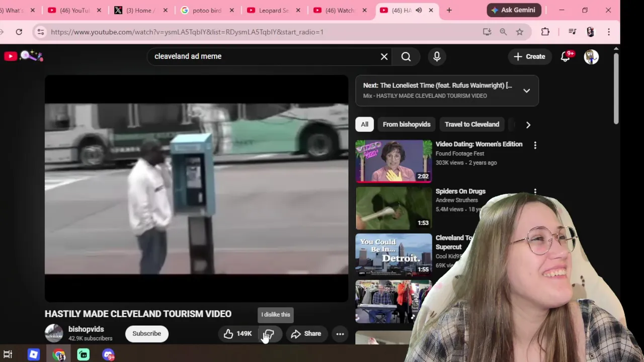Click install/cast icon in address bar
644x362 pixels.
(487, 32)
